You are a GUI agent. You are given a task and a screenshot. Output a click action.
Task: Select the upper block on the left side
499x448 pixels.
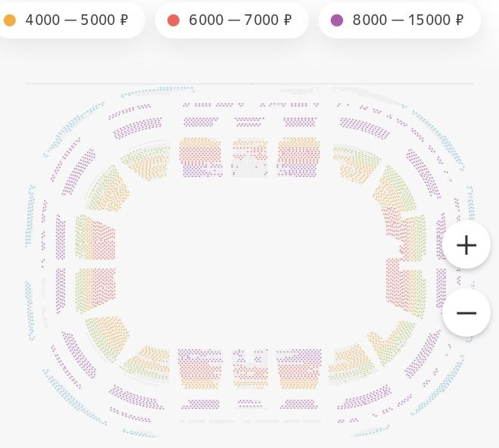tap(96, 238)
